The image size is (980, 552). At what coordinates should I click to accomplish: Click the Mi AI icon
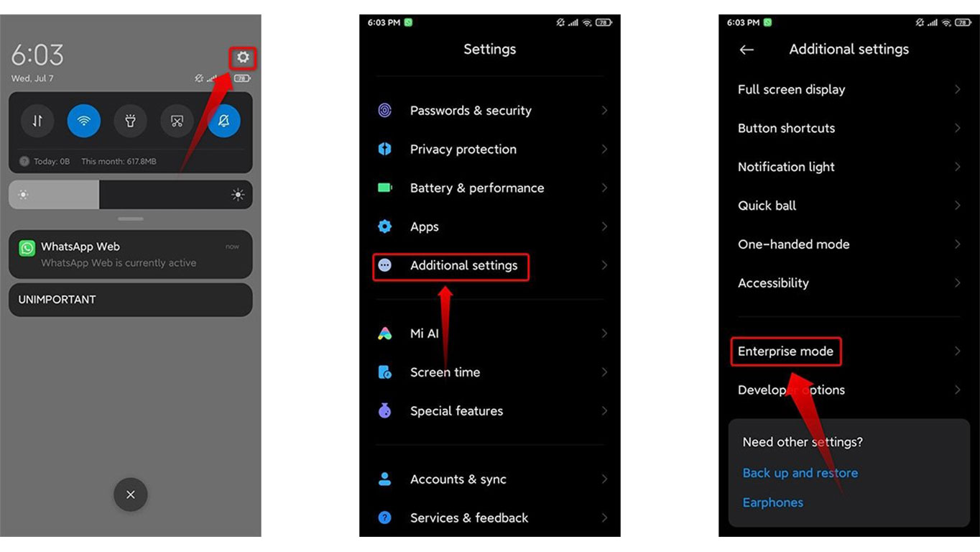385,333
